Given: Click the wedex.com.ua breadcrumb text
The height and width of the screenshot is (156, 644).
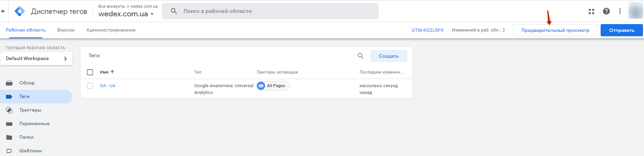Looking at the screenshot, I should 144,6.
